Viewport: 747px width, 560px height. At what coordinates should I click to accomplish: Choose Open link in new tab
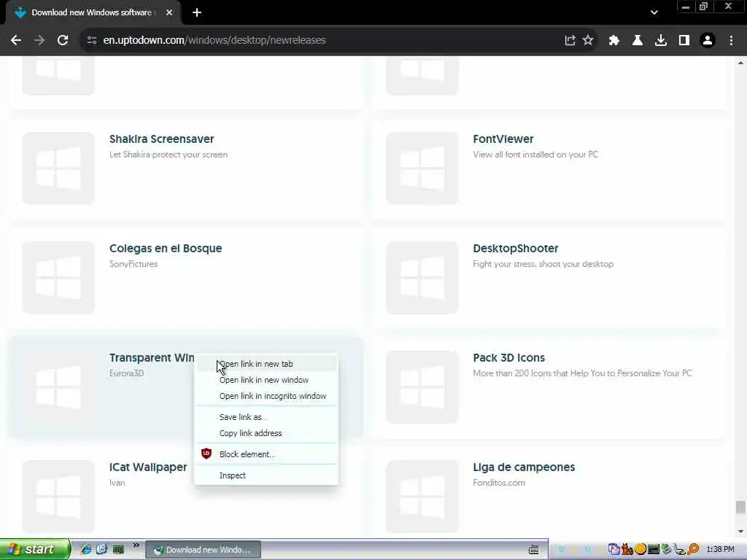(x=266, y=364)
